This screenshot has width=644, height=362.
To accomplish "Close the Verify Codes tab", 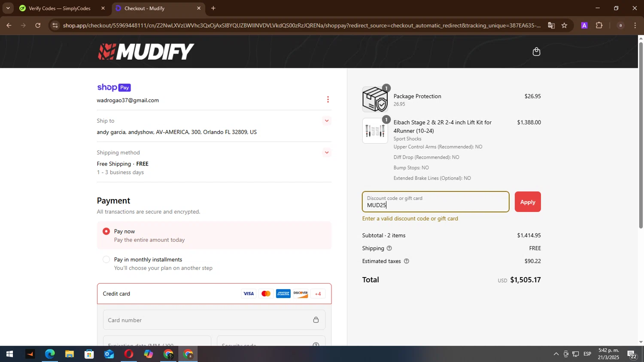I will tap(103, 8).
